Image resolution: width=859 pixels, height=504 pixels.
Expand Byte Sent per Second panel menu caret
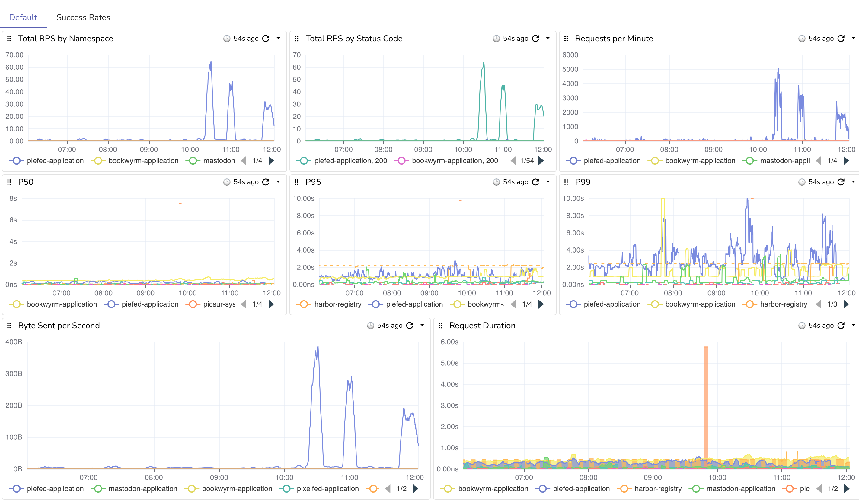click(x=422, y=326)
